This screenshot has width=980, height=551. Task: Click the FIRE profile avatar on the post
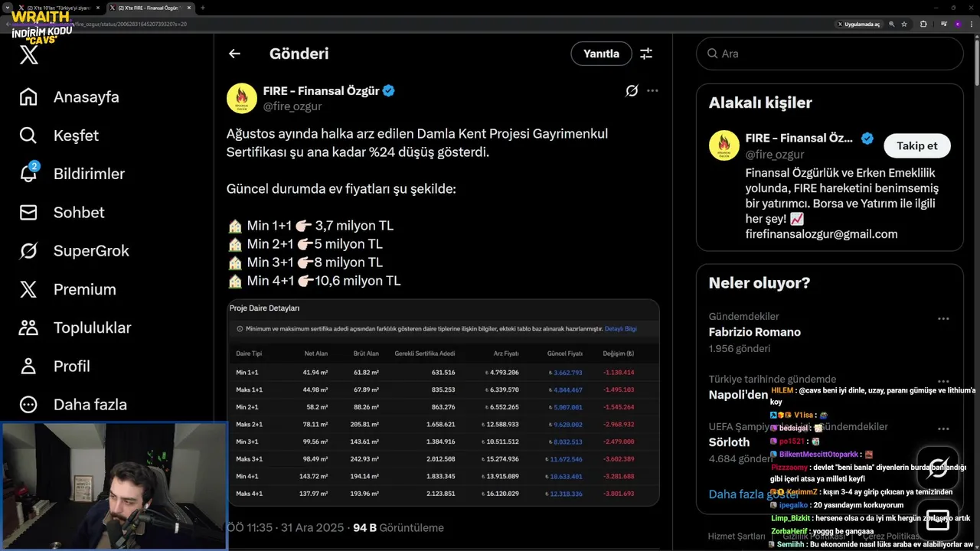point(242,98)
